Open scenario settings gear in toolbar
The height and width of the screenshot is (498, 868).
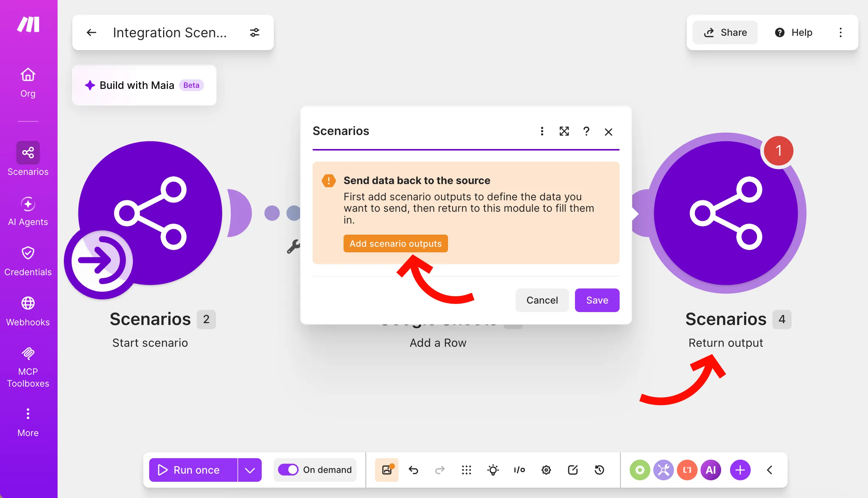pos(546,470)
